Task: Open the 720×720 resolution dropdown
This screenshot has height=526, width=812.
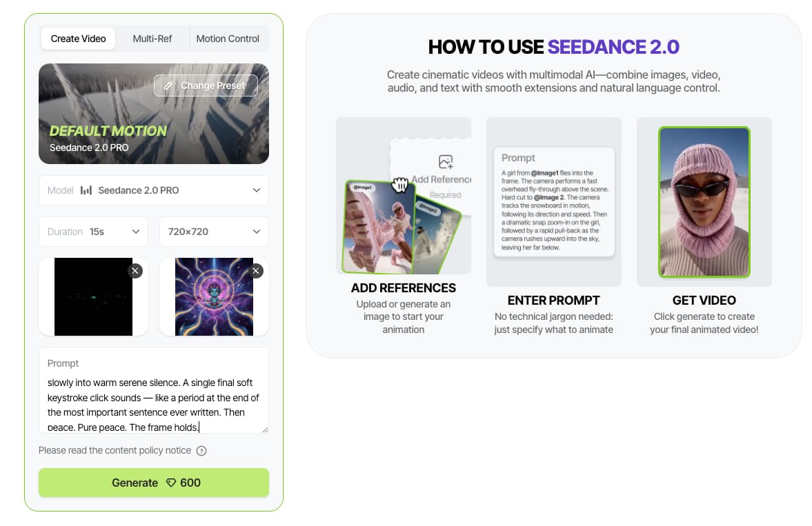Action: coord(214,232)
